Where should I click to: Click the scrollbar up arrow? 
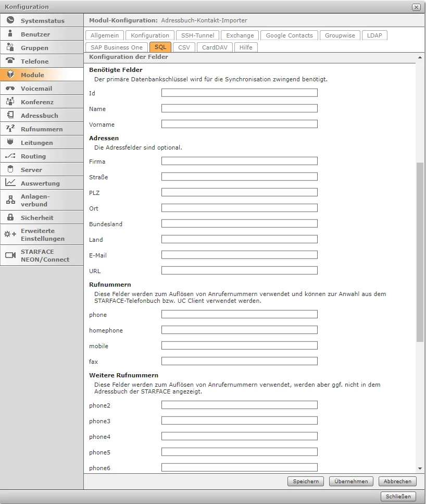click(420, 57)
